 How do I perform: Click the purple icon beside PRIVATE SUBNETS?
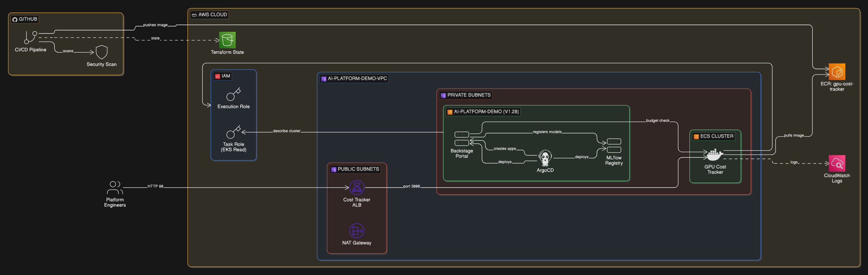click(443, 95)
